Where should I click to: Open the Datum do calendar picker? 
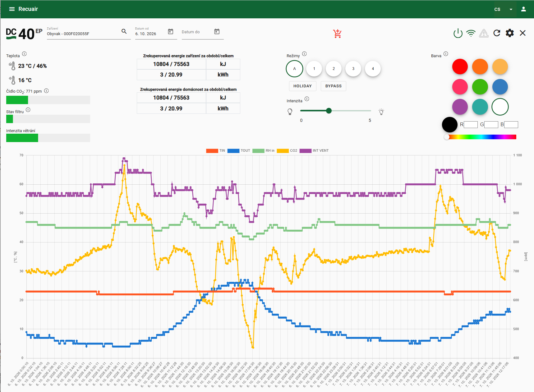(217, 31)
